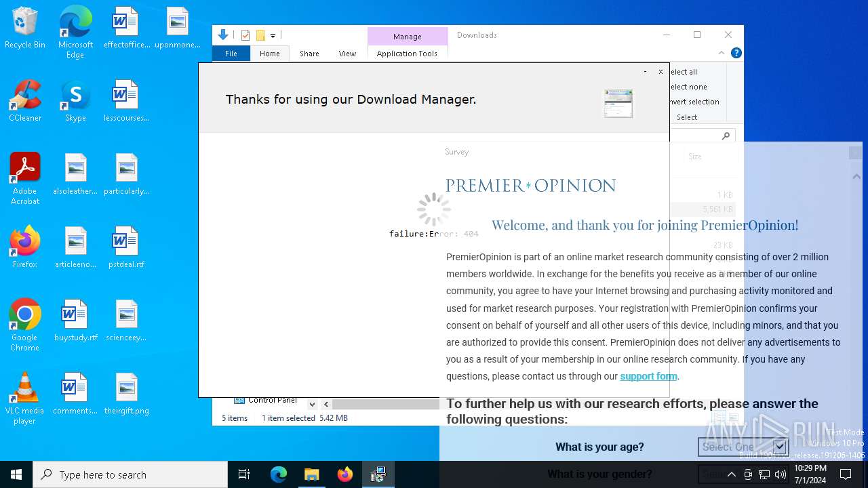
Task: Open volume control in system tray
Action: 781,474
